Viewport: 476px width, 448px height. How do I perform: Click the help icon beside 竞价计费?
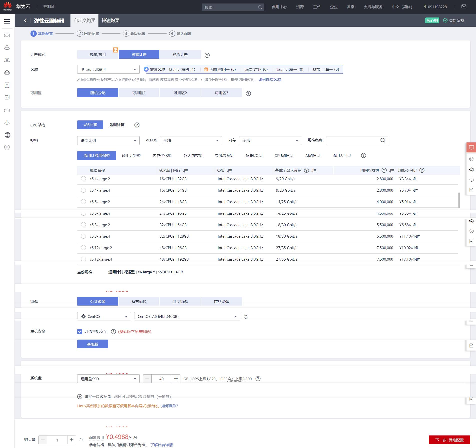pyautogui.click(x=207, y=55)
